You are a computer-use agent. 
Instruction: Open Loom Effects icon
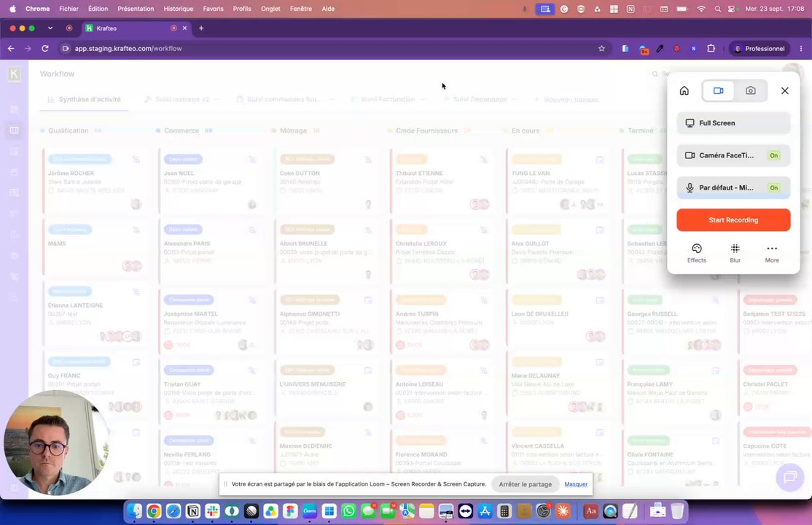click(697, 254)
